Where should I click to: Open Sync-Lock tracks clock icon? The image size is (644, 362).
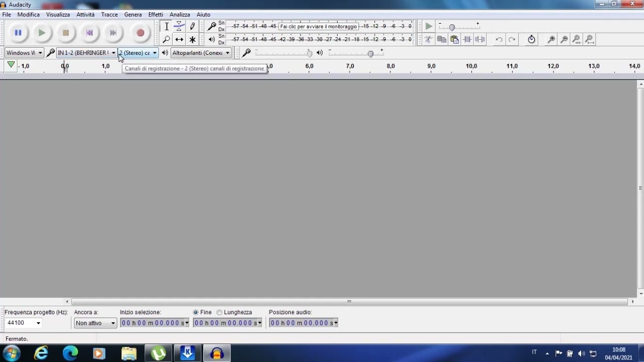pos(531,39)
